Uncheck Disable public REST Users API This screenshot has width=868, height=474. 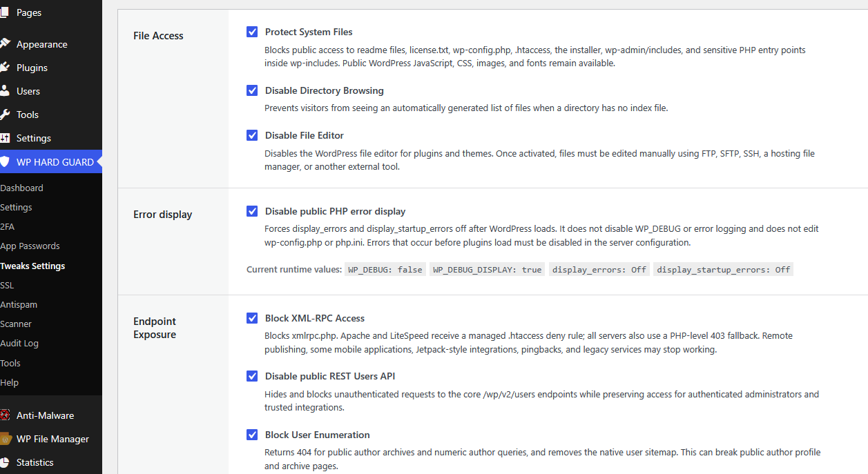click(252, 376)
